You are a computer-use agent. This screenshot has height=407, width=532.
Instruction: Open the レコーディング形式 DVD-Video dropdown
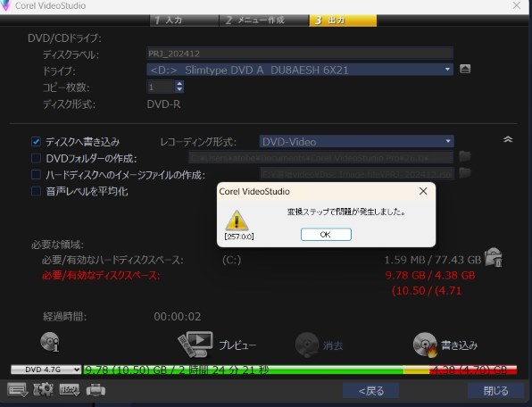click(x=356, y=141)
